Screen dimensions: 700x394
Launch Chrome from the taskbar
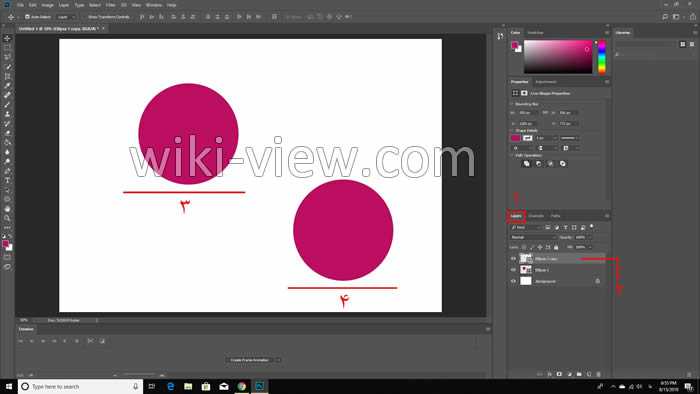[x=242, y=386]
